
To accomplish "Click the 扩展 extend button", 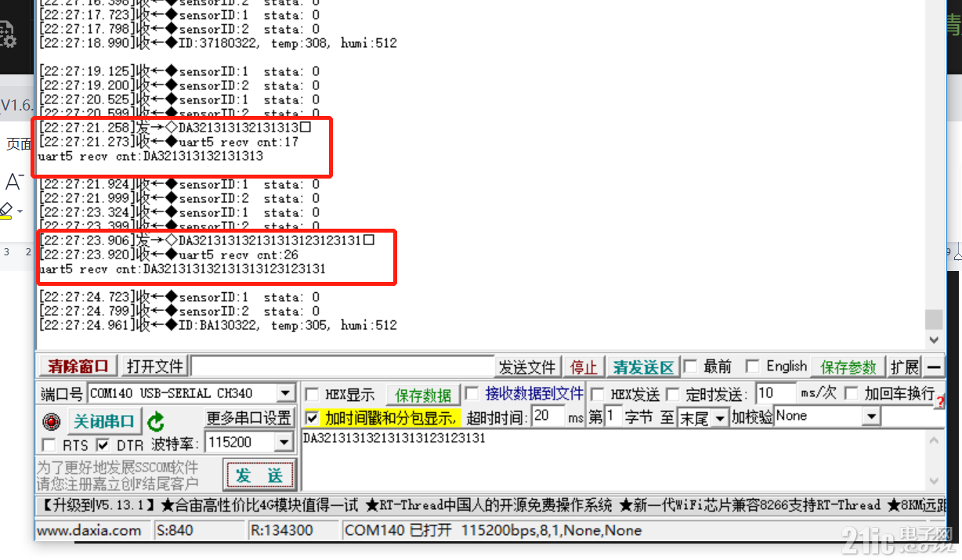I will pos(905,367).
